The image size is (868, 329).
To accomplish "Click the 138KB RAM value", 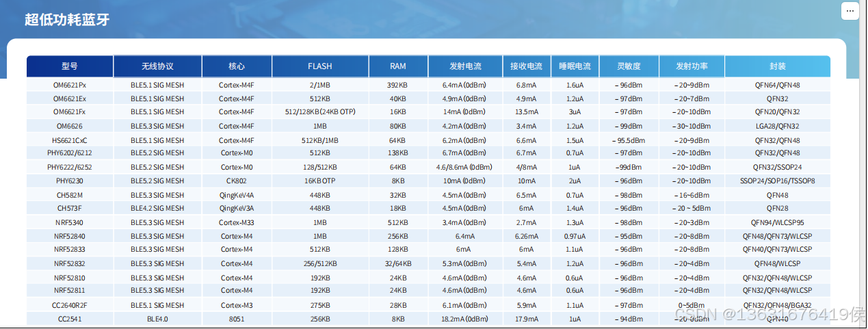I will [x=398, y=153].
